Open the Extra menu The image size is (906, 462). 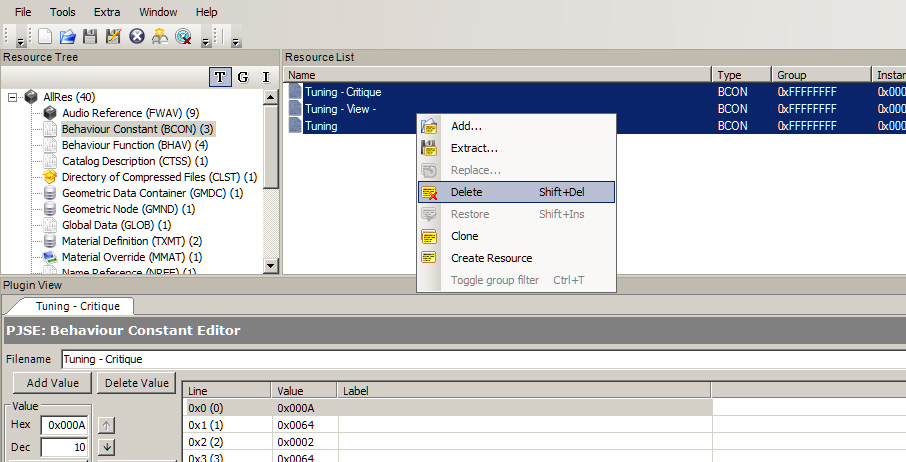pos(107,12)
